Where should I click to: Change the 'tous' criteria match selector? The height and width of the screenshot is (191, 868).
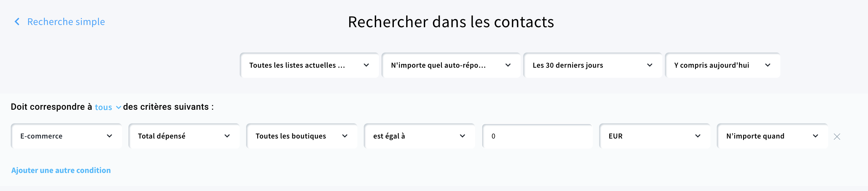103,107
